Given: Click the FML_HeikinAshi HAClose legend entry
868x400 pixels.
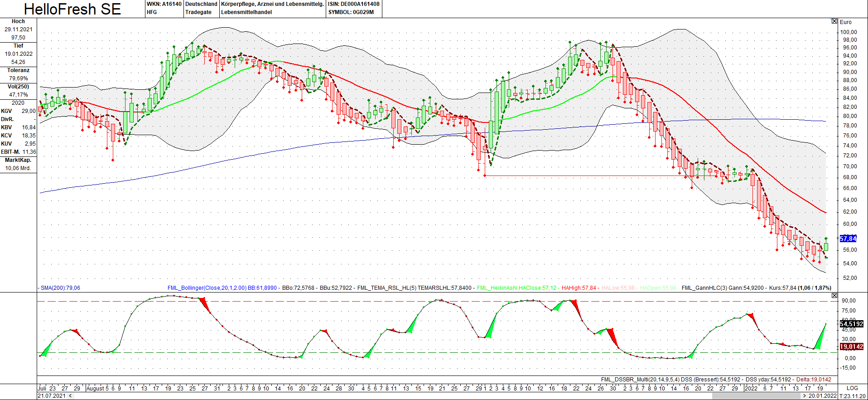Looking at the screenshot, I should pyautogui.click(x=516, y=288).
